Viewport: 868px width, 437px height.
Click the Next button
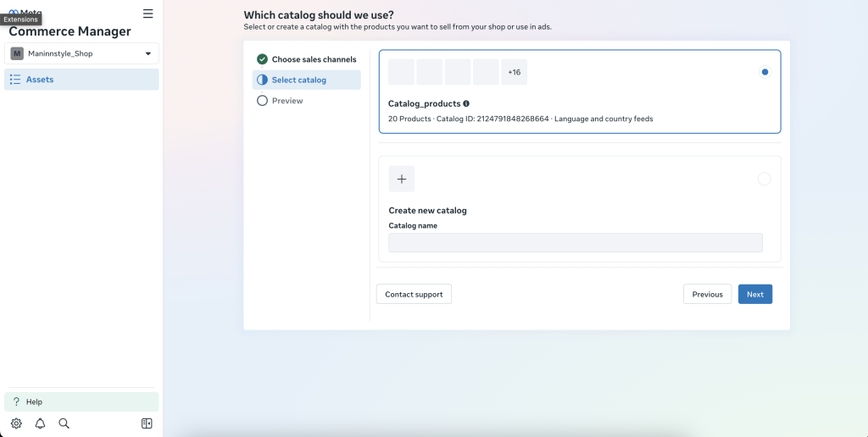coord(754,294)
